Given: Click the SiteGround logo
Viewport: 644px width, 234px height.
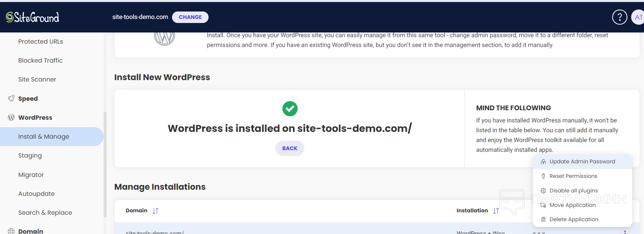Looking at the screenshot, I should (x=33, y=17).
